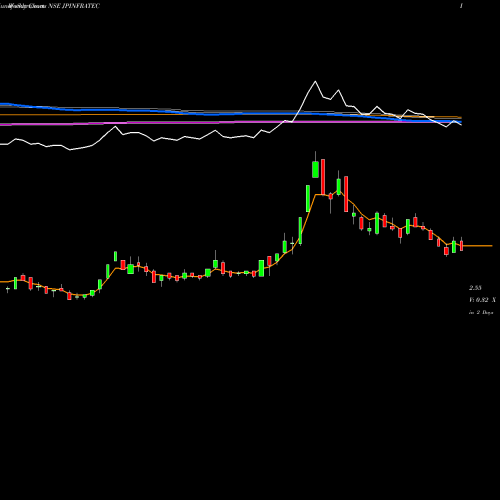The image size is (500, 500).
Task: Click the 2.55 price value
Action: click(475, 288)
